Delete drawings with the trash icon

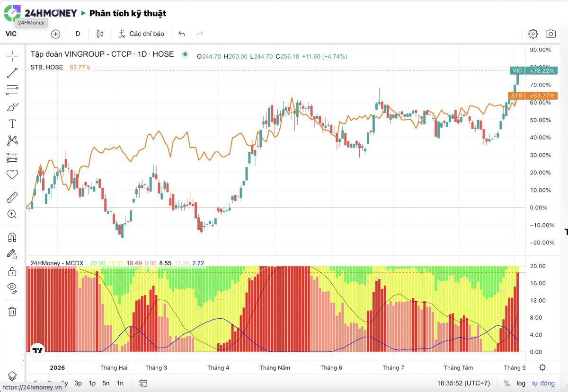click(12, 311)
